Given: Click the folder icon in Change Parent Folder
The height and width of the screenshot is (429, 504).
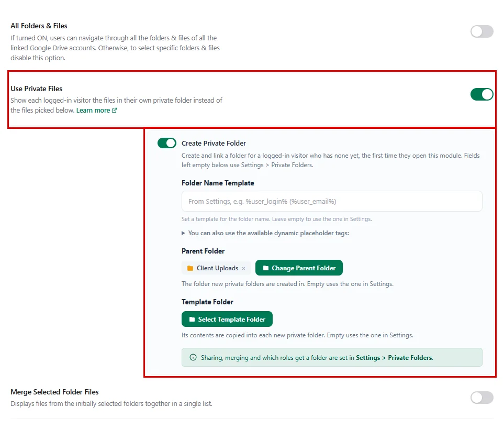Looking at the screenshot, I should [x=266, y=268].
